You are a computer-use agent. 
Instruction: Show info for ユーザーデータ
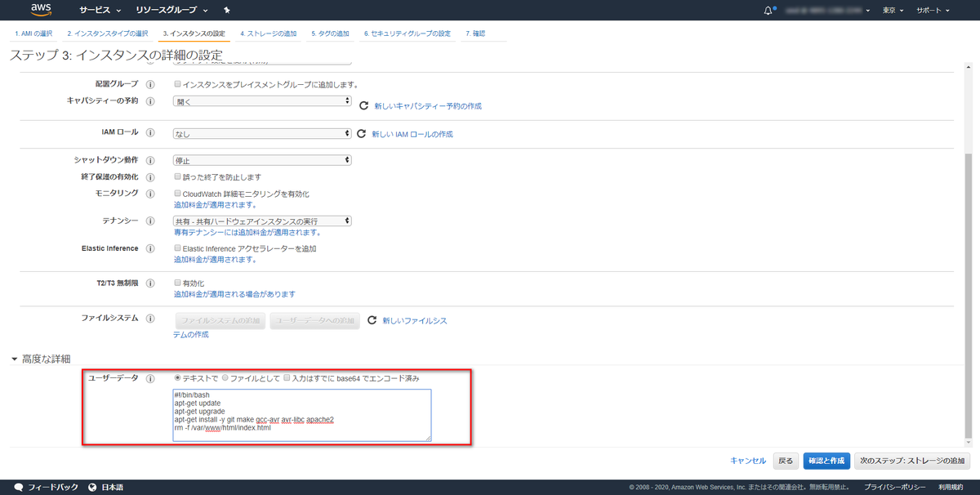pyautogui.click(x=150, y=378)
